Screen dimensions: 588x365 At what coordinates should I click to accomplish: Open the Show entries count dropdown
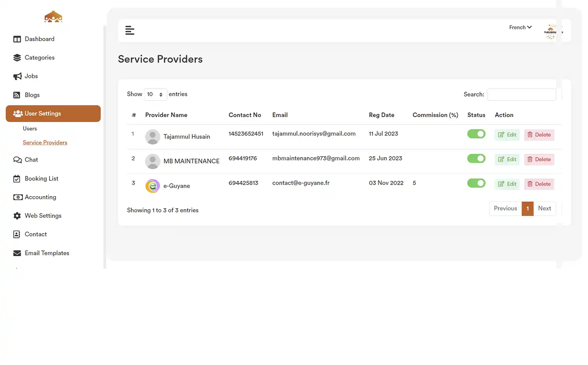click(155, 94)
